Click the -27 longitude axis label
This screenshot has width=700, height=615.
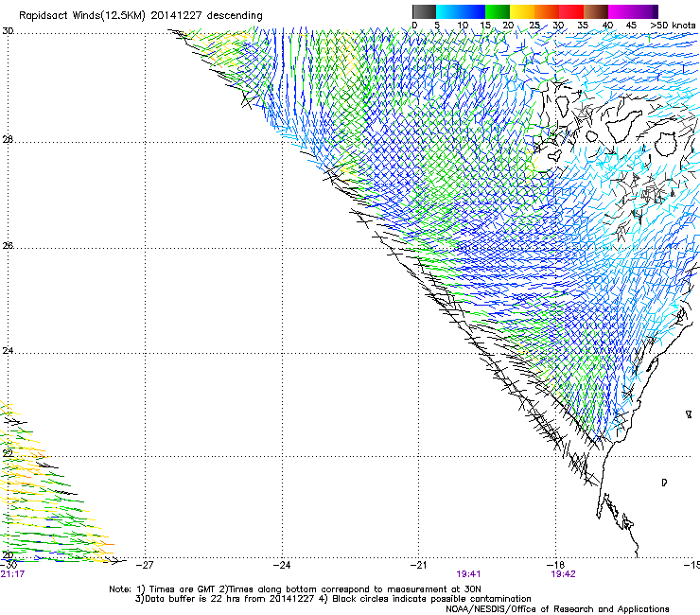tap(145, 565)
